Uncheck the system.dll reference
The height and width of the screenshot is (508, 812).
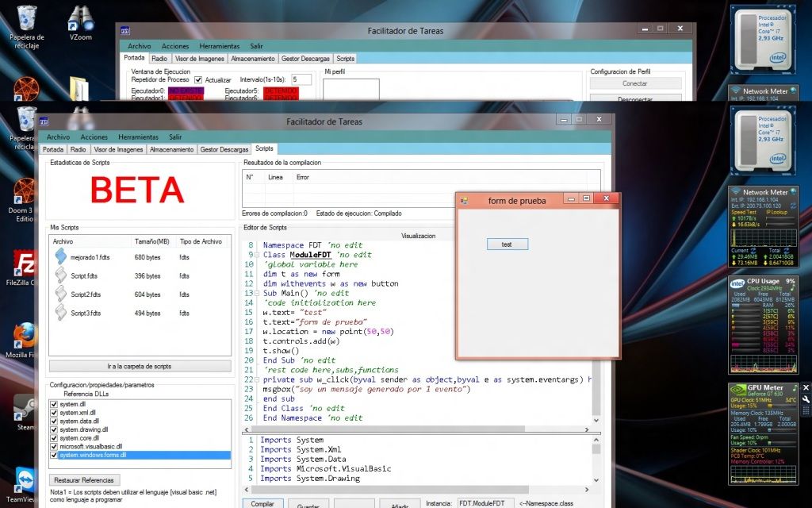pyautogui.click(x=54, y=404)
